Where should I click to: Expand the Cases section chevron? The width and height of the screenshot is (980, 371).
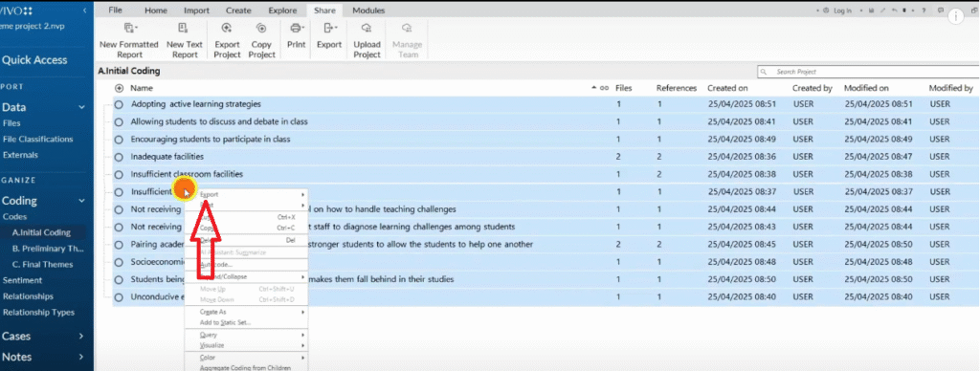coord(81,337)
